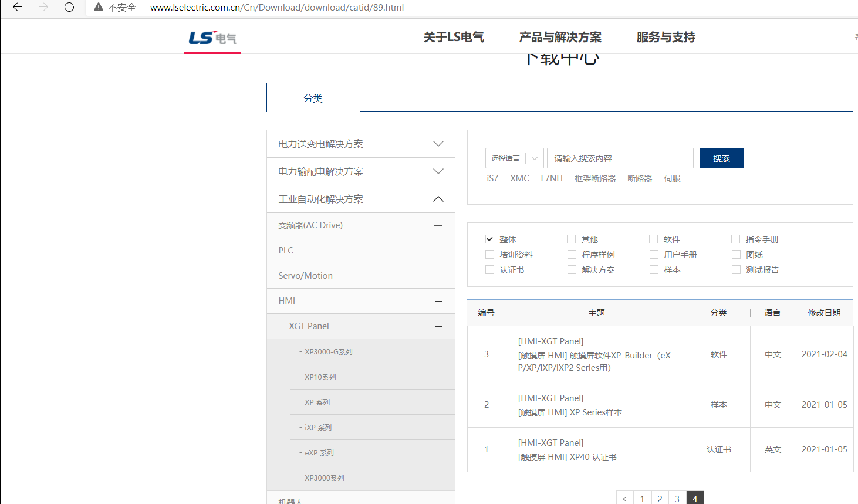Click the browser back arrow

pos(18,7)
